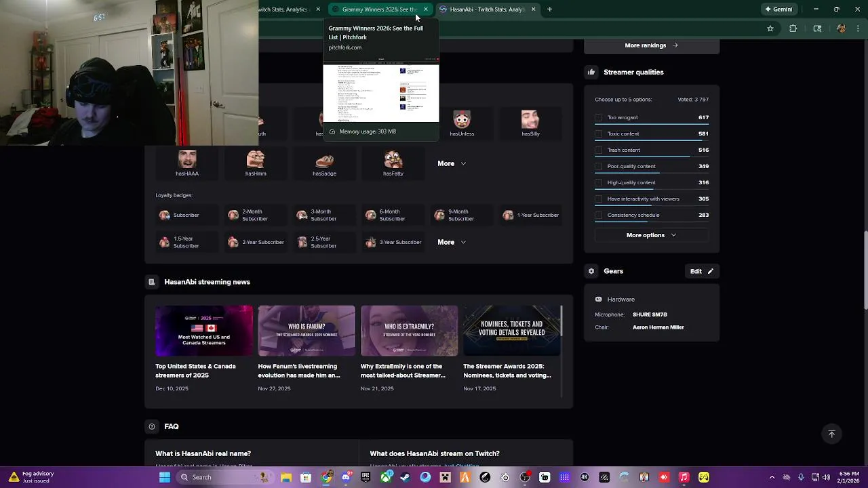Screen dimensions: 868x488
Task: Bookmark this page with the star icon
Action: (x=770, y=28)
